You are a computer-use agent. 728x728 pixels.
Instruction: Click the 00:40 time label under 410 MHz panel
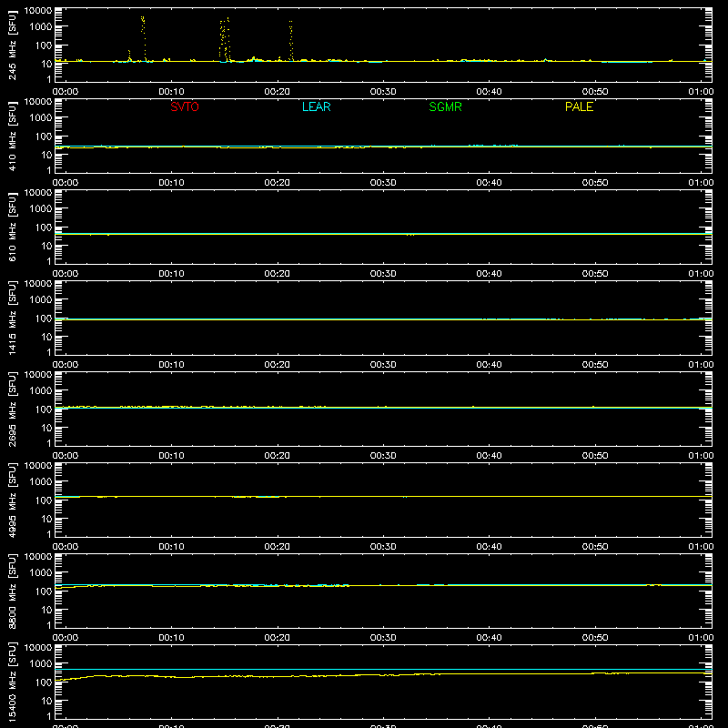click(x=489, y=183)
